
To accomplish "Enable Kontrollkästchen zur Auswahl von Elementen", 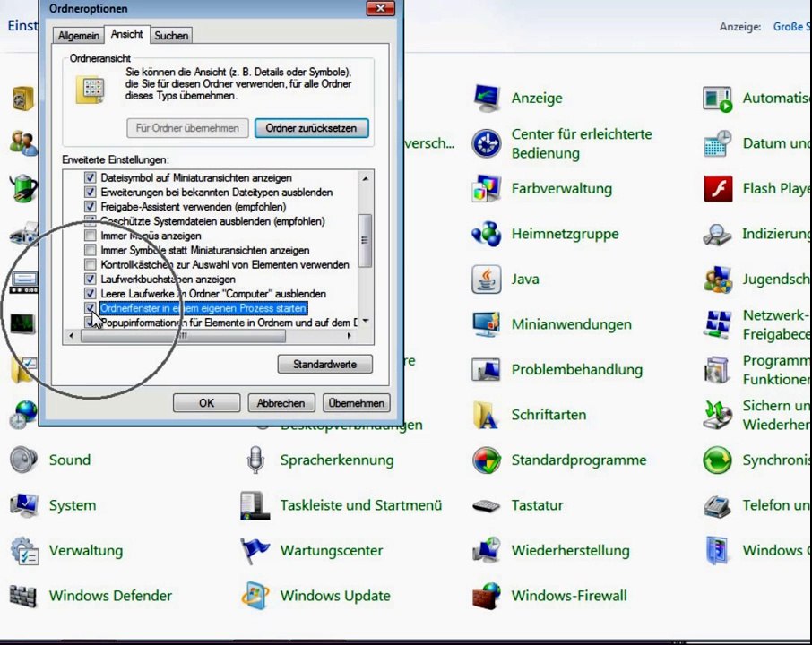I will coord(91,264).
